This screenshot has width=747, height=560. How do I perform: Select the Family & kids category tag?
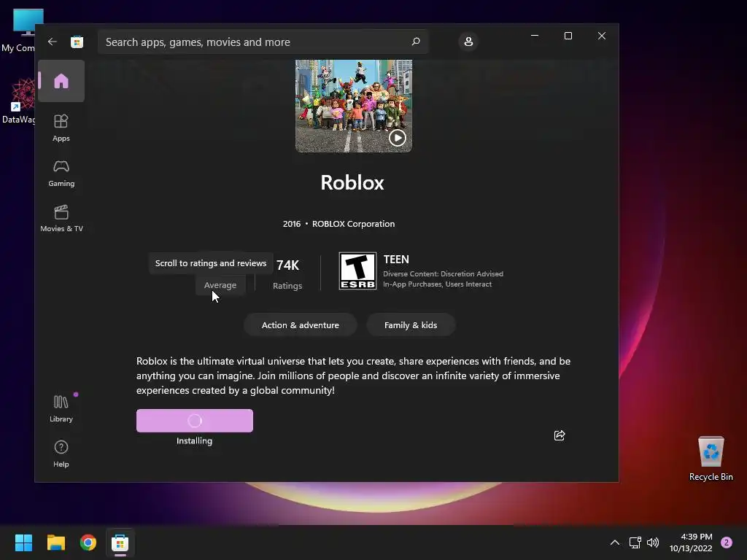click(411, 325)
